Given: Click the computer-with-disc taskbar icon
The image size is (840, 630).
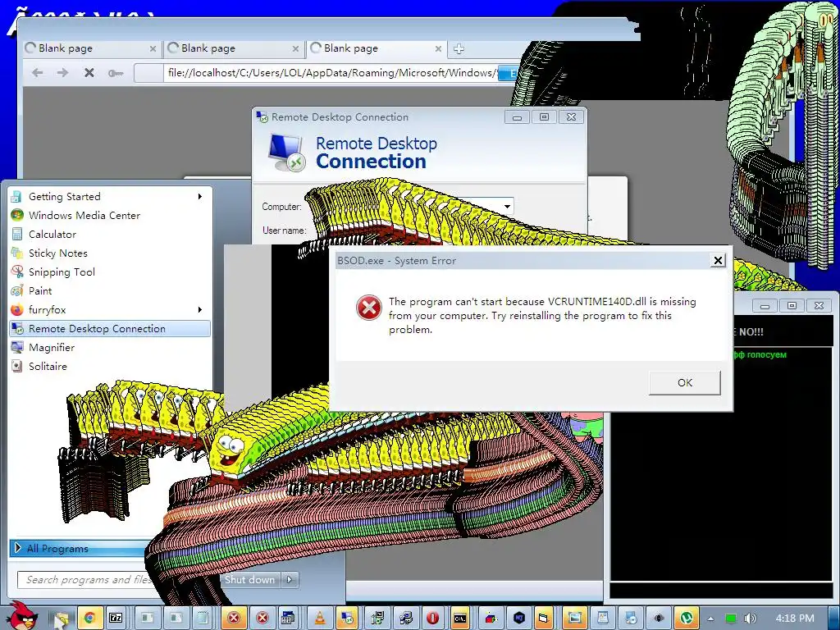Looking at the screenshot, I should pos(631,619).
